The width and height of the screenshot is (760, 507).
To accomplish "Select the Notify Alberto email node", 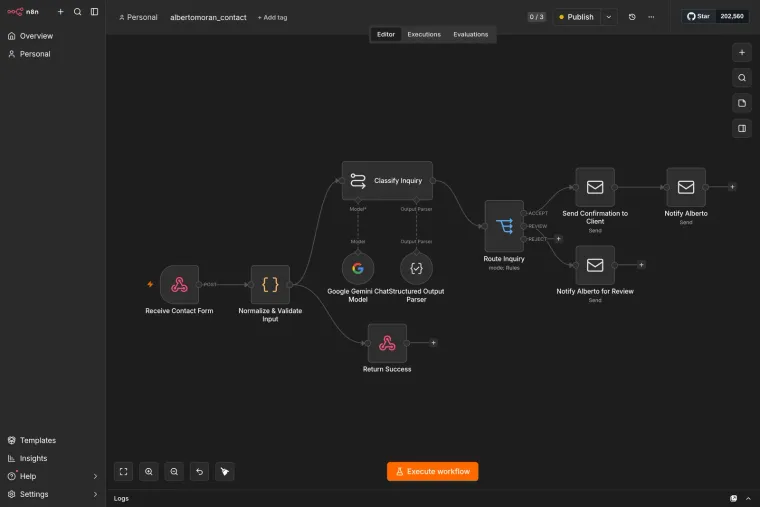I will pyautogui.click(x=686, y=187).
